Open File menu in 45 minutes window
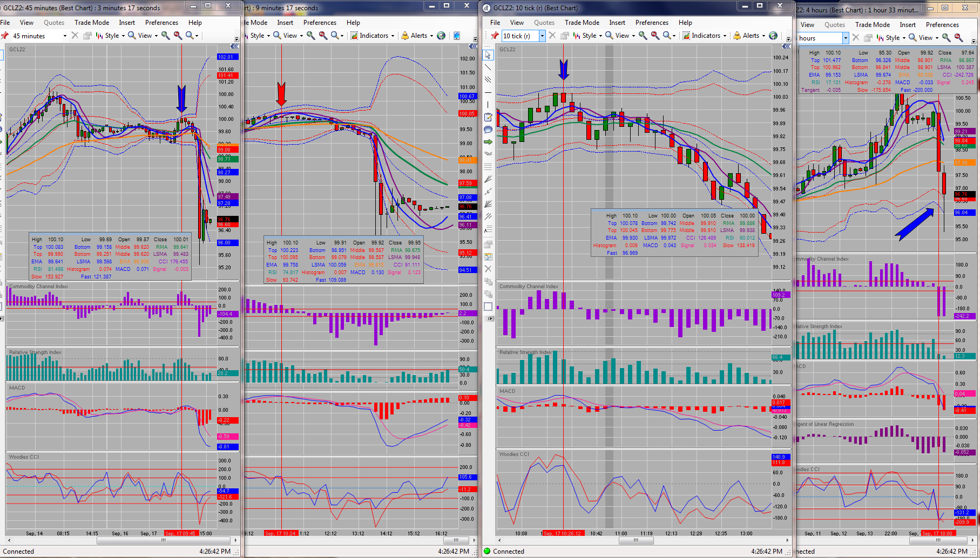The width and height of the screenshot is (980, 558). point(5,23)
